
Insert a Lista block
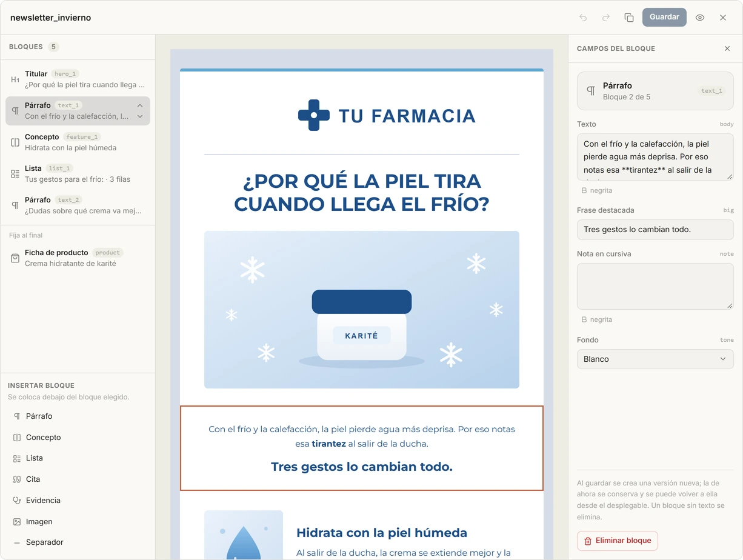[x=78, y=458]
